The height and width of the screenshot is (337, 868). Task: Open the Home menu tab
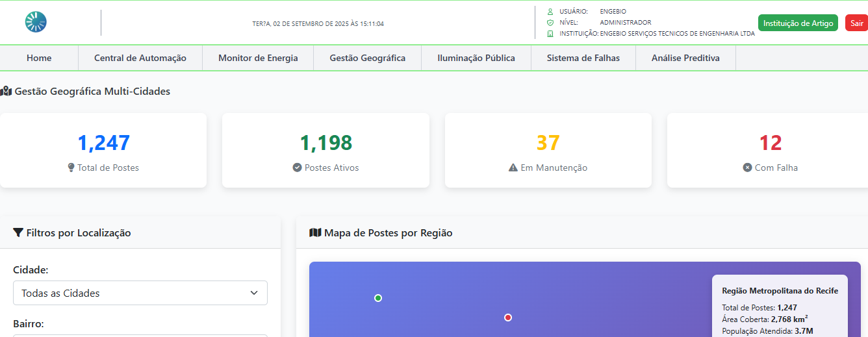(x=39, y=58)
